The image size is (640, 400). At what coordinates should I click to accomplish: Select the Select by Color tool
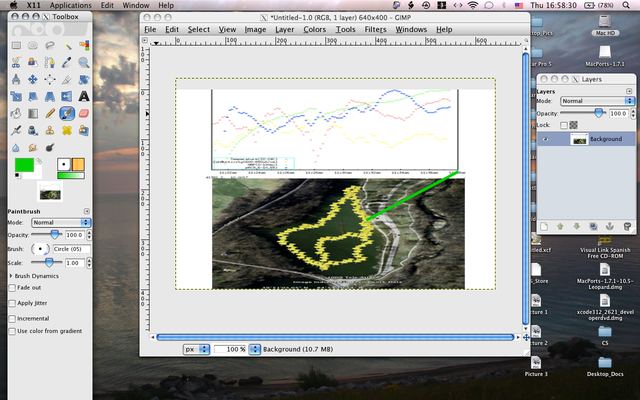coord(84,45)
